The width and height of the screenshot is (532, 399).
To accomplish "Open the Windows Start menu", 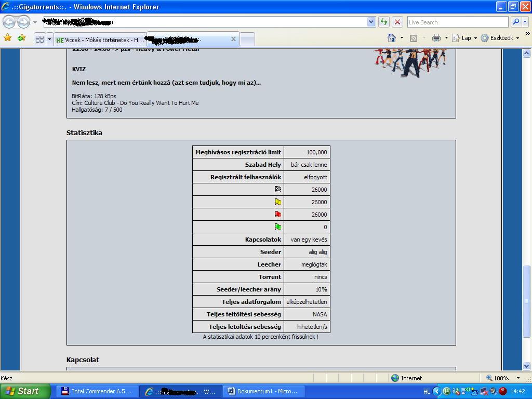I will point(25,391).
